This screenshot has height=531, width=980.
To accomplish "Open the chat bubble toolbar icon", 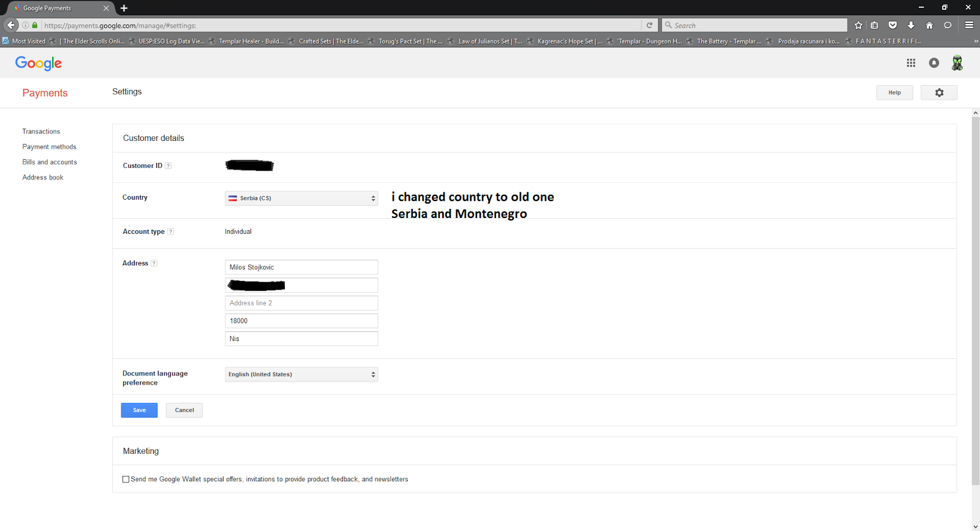I will pos(948,25).
